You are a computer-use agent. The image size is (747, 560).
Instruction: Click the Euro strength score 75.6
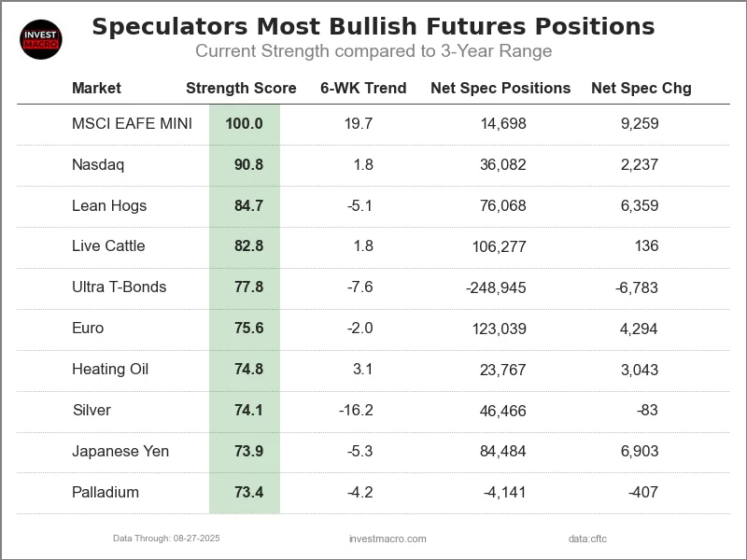click(x=248, y=328)
